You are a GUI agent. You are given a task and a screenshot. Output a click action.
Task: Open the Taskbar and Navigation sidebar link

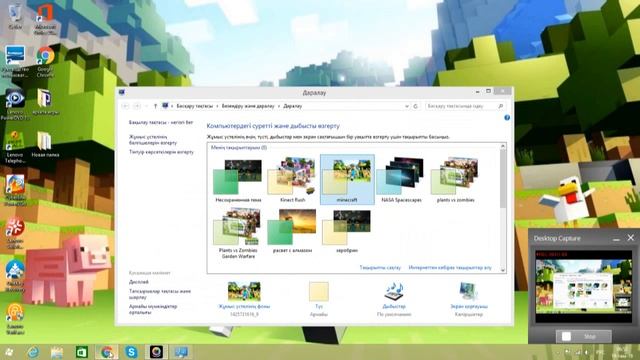pos(160,294)
